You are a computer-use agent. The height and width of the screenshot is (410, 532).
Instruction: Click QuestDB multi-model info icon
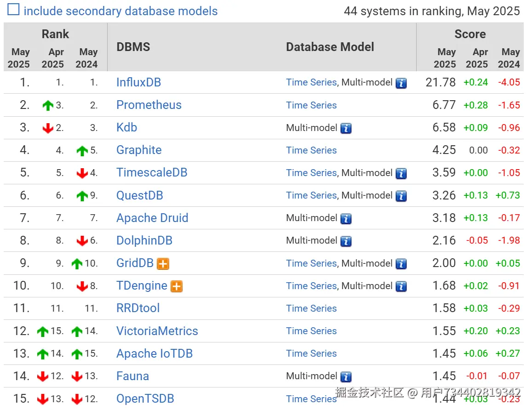click(x=401, y=196)
